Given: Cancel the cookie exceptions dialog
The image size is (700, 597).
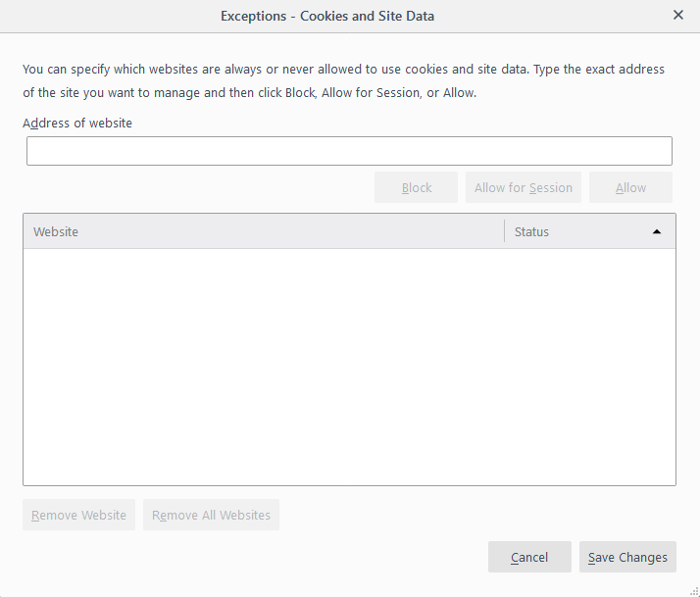Looking at the screenshot, I should pos(529,557).
